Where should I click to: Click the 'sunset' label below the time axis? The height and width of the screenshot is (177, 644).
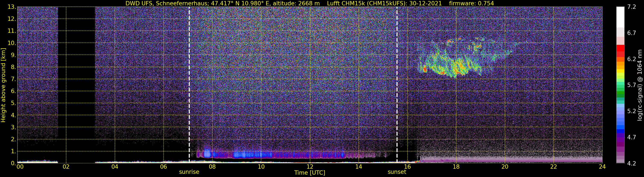(397, 172)
